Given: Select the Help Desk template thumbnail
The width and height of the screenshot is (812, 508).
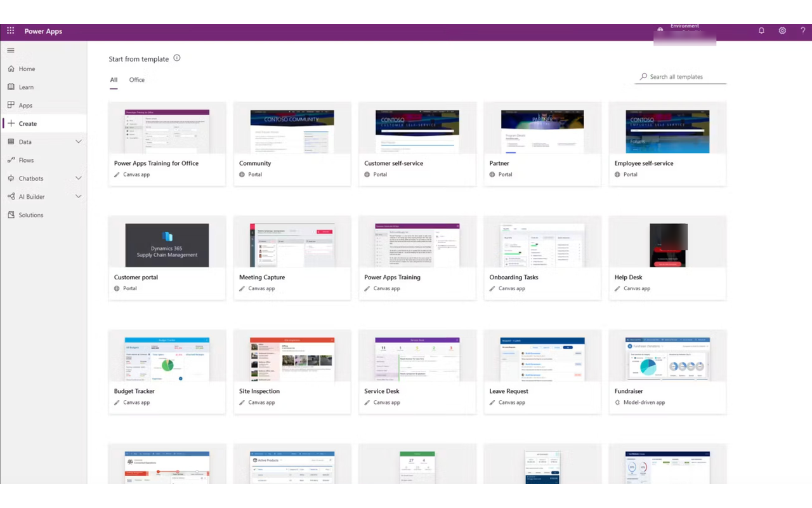Looking at the screenshot, I should [669, 245].
